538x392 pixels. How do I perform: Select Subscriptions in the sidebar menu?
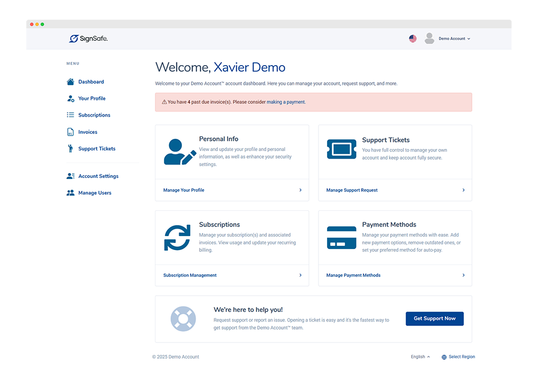pos(94,115)
